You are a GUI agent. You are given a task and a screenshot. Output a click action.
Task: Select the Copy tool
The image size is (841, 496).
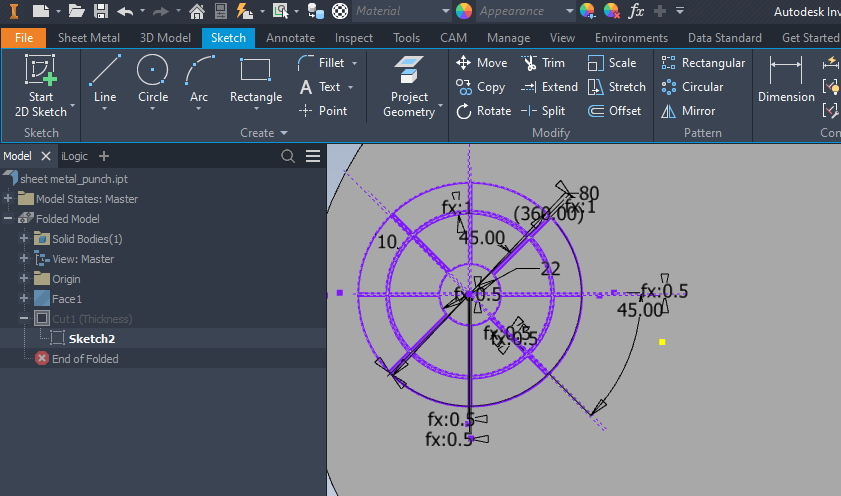click(x=481, y=87)
